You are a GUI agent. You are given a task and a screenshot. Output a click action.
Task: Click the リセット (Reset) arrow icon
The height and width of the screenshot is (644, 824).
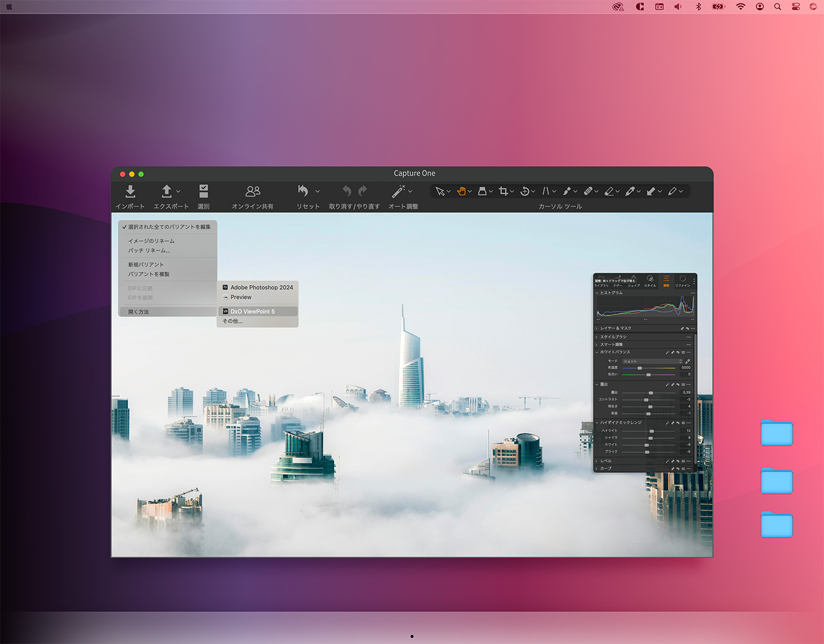point(303,191)
